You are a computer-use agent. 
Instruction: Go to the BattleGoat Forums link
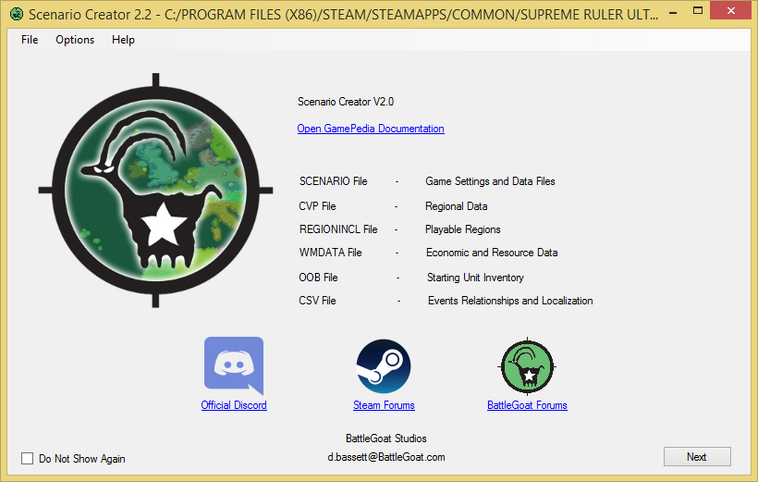coord(527,405)
